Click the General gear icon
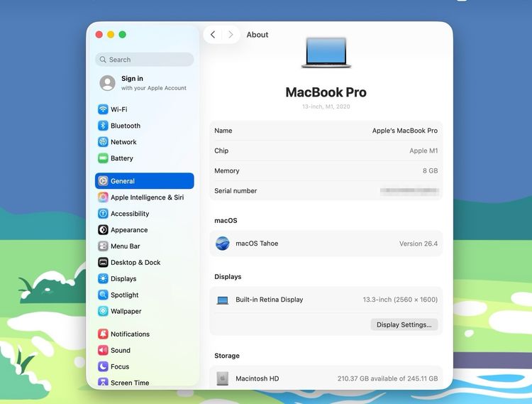The image size is (532, 404). (x=103, y=181)
